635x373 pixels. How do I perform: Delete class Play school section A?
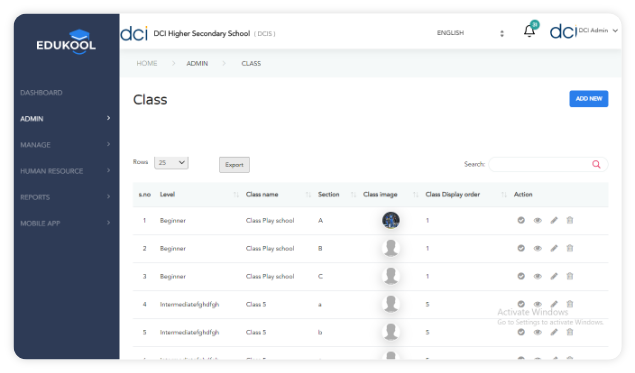click(x=570, y=220)
